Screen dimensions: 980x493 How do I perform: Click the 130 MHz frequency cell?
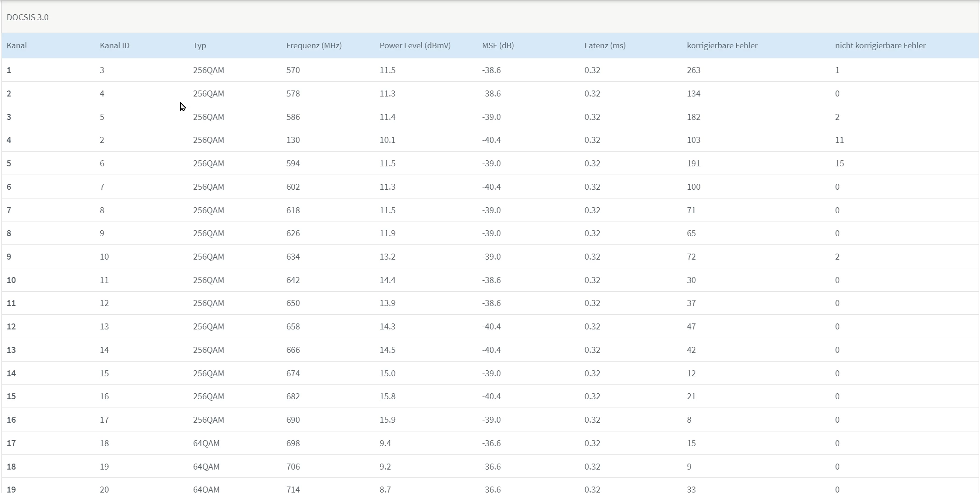tap(293, 140)
